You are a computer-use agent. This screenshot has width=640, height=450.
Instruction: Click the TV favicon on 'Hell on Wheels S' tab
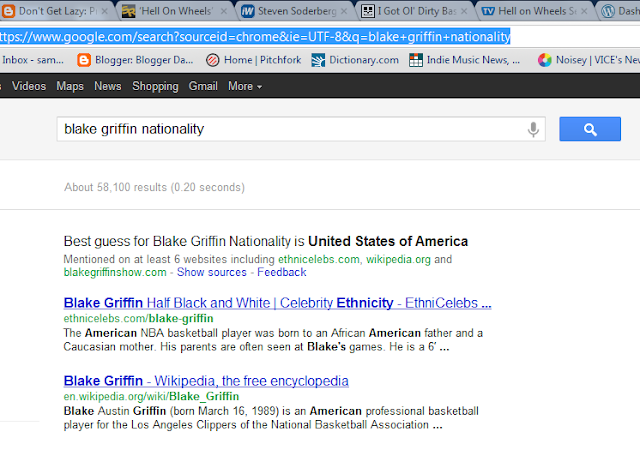pyautogui.click(x=488, y=11)
